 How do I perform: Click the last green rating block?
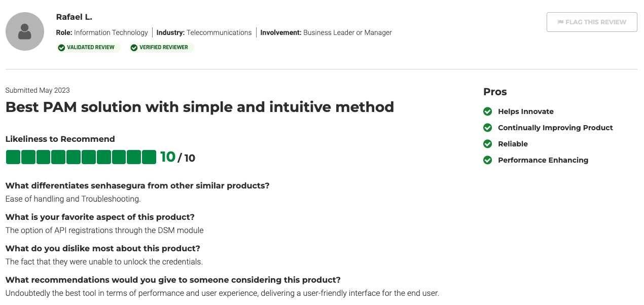[149, 157]
